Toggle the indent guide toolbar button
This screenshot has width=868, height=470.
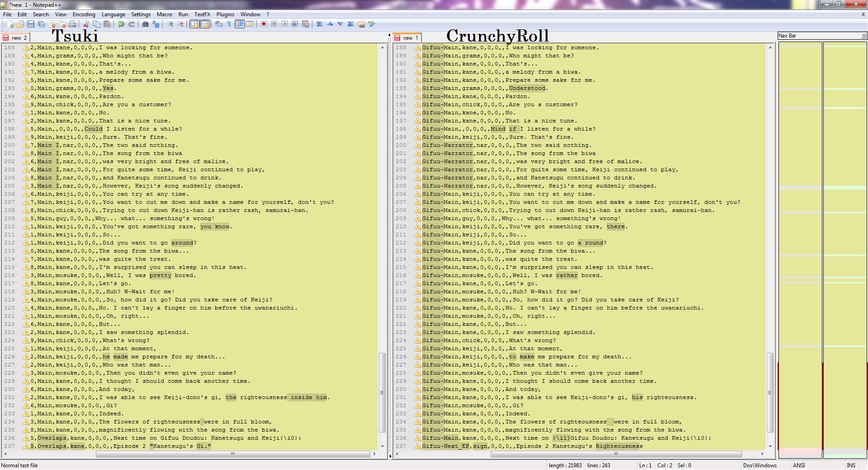tap(240, 24)
